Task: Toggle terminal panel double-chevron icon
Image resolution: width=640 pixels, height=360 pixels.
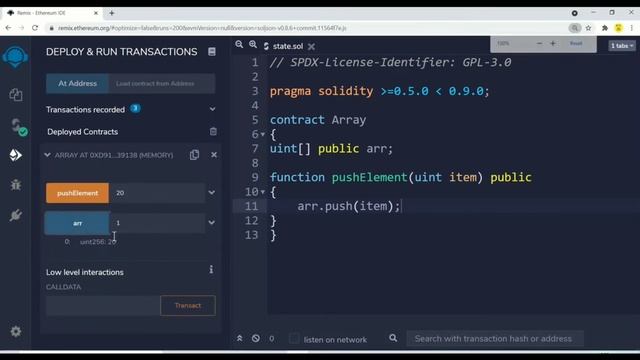Action: pyautogui.click(x=240, y=338)
